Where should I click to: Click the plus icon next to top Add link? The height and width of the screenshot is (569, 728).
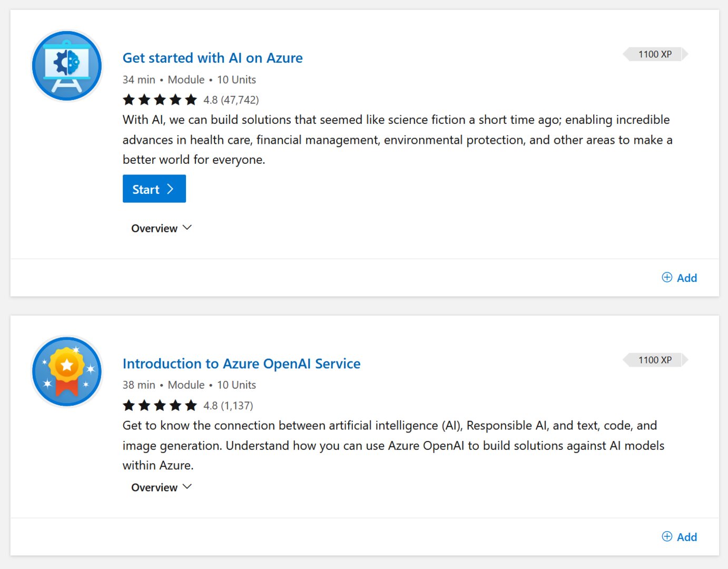(x=667, y=277)
